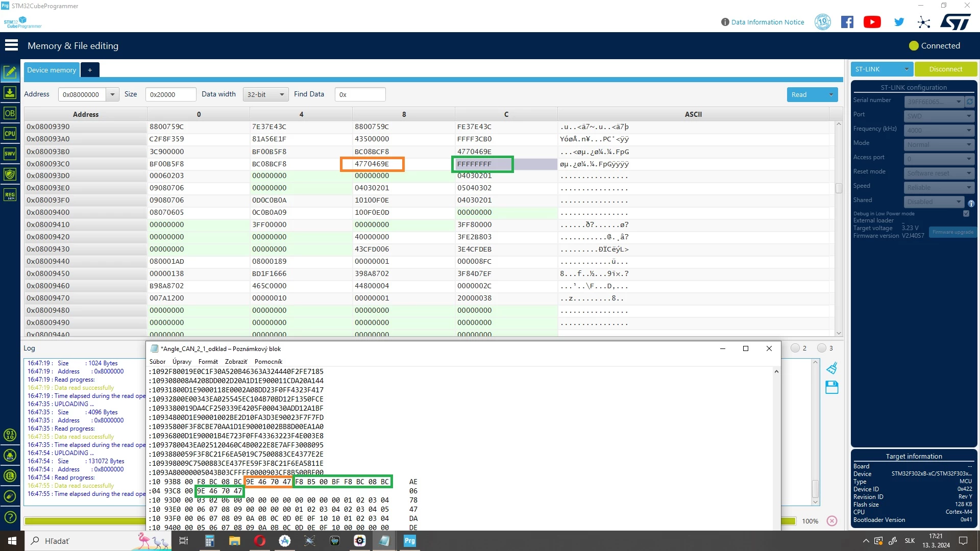Select verbosity level 3 radio button
Screen dimensions: 980x551
(822, 348)
